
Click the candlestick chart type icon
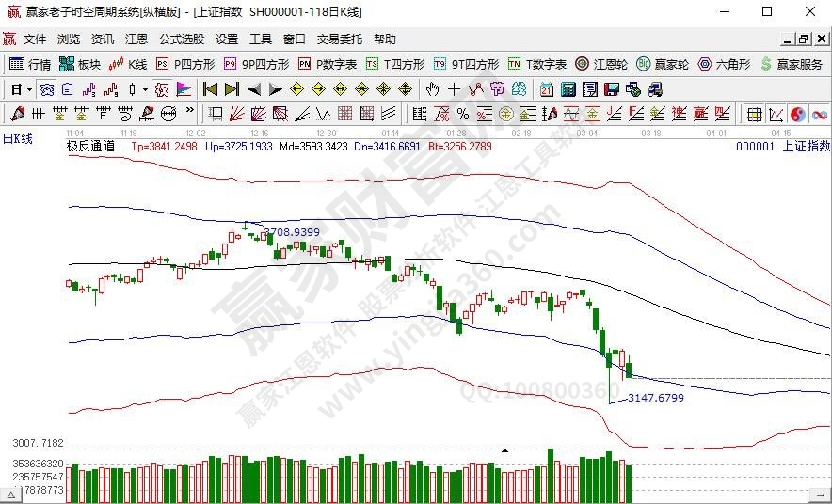[x=132, y=89]
